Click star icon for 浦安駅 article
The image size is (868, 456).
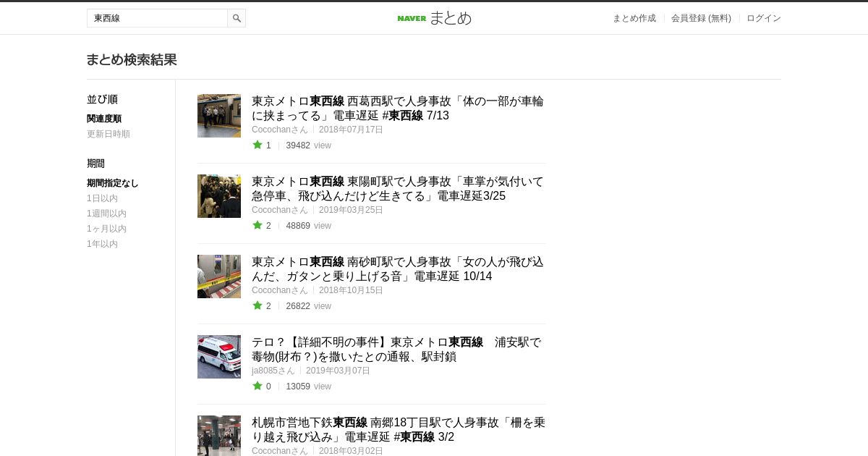coord(258,386)
